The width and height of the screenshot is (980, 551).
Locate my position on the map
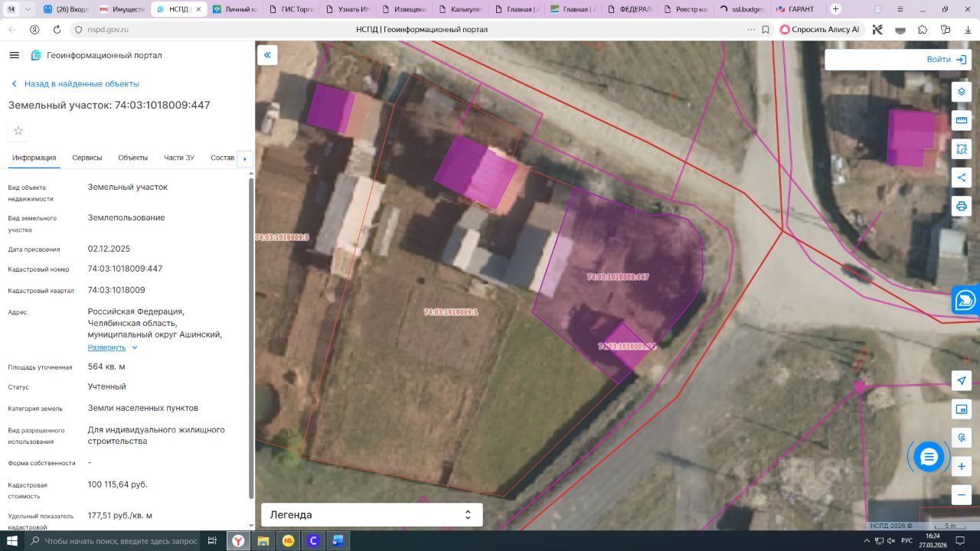tap(961, 381)
